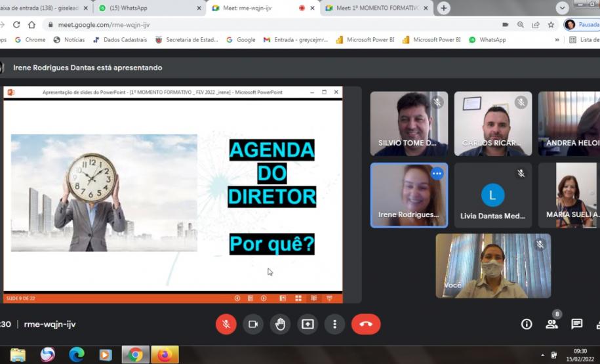Screen dimensions: 600x364
Task: Show the participants list
Action: 551,324
